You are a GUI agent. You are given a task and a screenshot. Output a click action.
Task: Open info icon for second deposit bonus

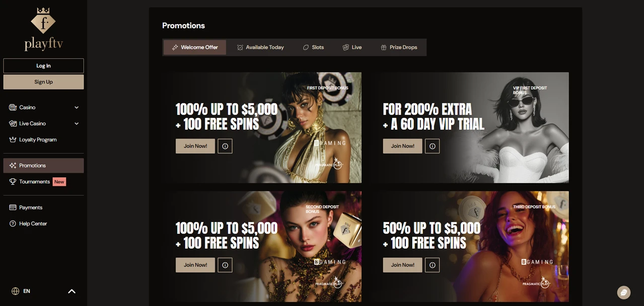click(225, 265)
